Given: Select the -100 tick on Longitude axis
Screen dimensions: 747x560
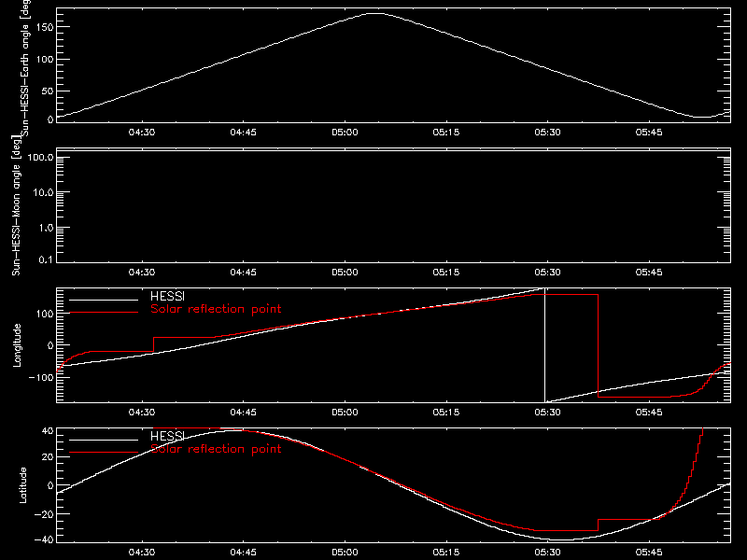Looking at the screenshot, I should point(40,377).
